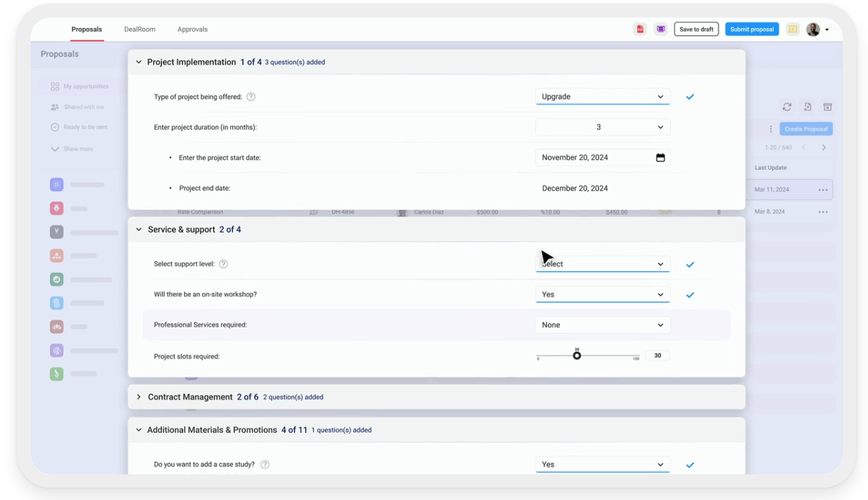Open Professional Services required dropdown
This screenshot has width=868, height=500.
(x=602, y=325)
